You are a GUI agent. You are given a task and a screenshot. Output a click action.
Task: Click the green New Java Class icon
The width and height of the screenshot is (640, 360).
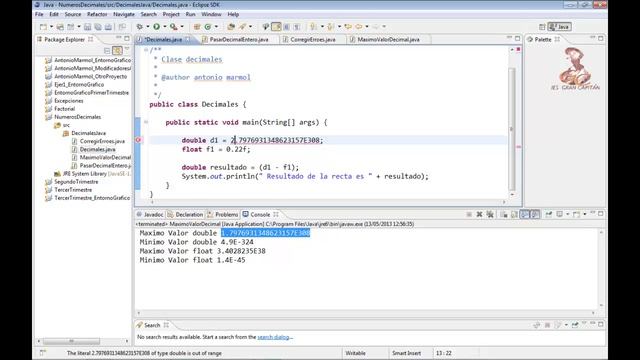coord(208,27)
